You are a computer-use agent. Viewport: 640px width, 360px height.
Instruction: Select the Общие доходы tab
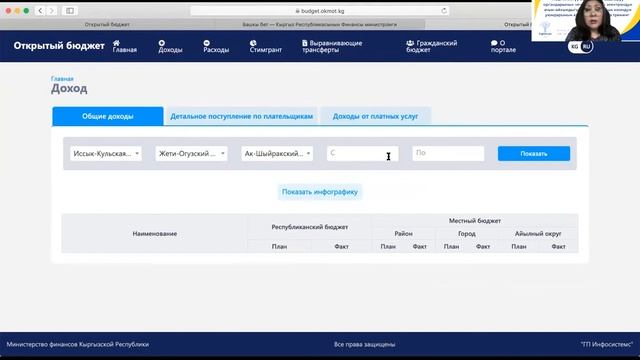click(108, 116)
